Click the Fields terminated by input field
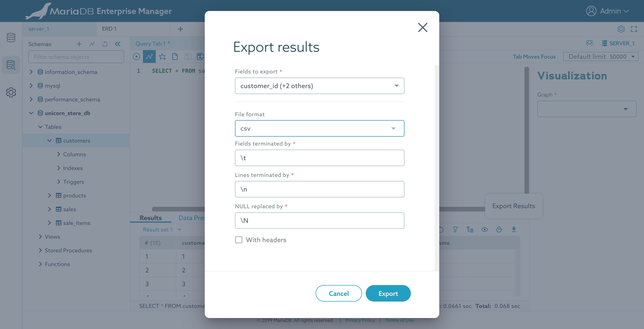 (319, 158)
